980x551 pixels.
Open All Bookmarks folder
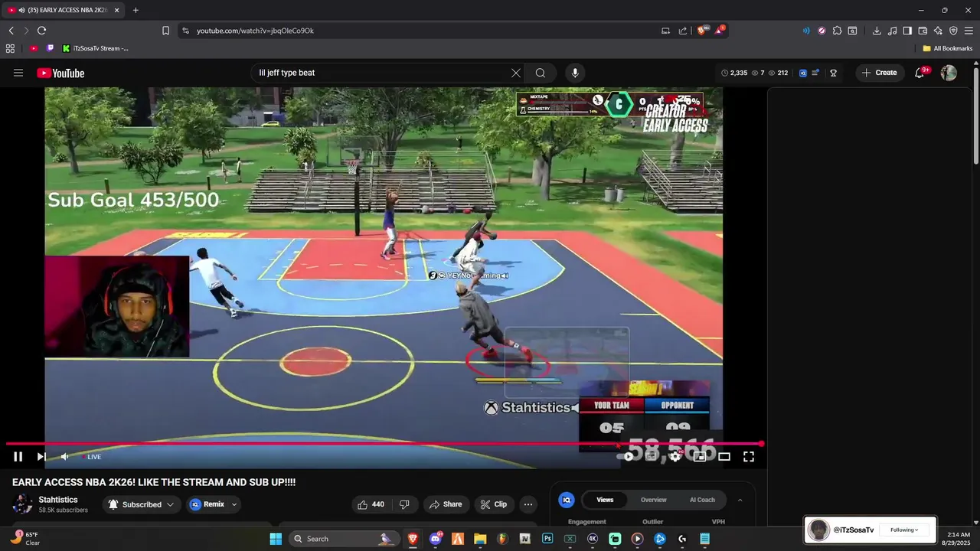click(947, 48)
